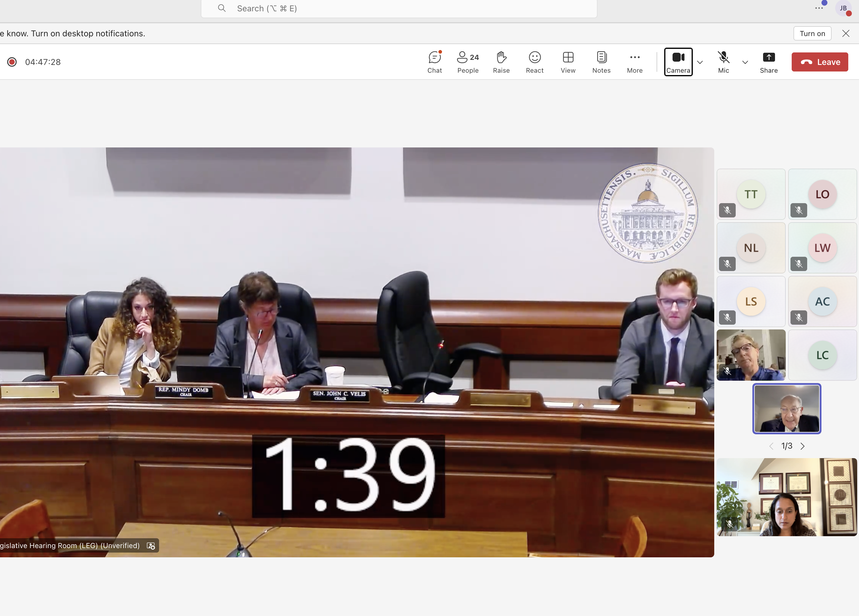
Task: Open the View layout options
Action: click(x=568, y=62)
